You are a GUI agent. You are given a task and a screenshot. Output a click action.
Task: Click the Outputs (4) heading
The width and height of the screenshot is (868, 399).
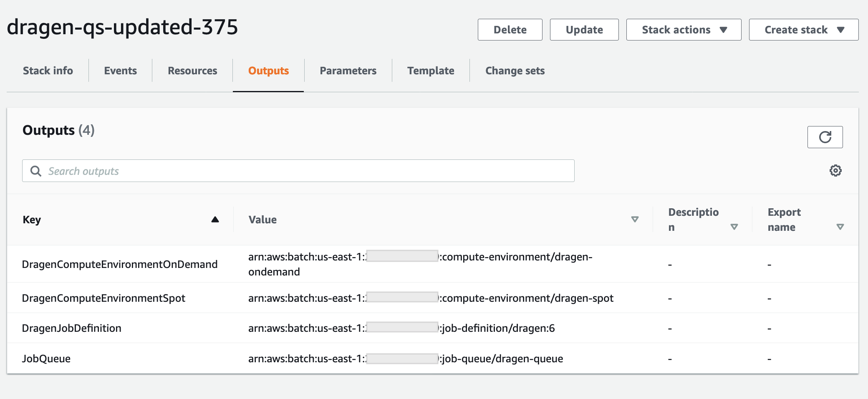58,130
